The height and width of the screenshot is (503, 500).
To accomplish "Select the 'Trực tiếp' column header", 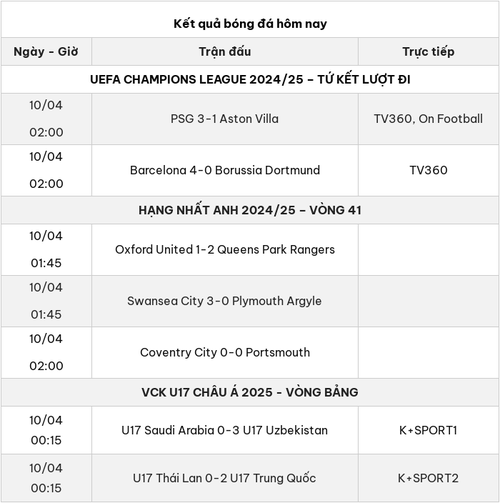I will 428,52.
